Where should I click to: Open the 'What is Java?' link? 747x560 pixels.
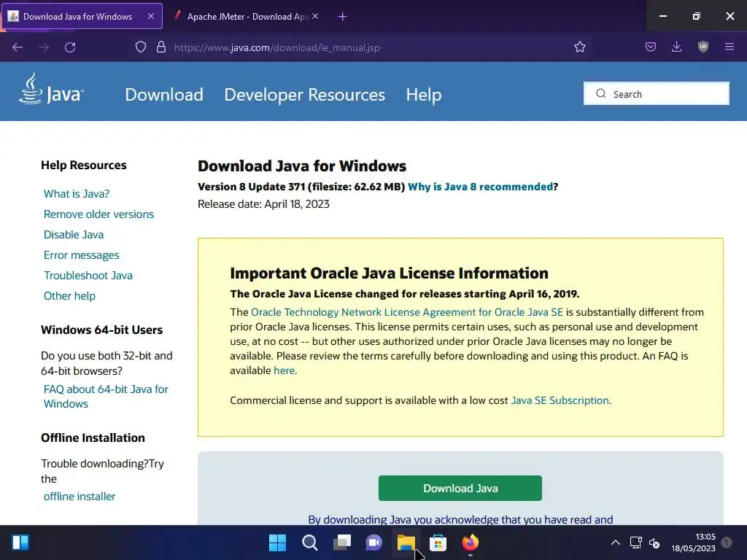click(76, 194)
